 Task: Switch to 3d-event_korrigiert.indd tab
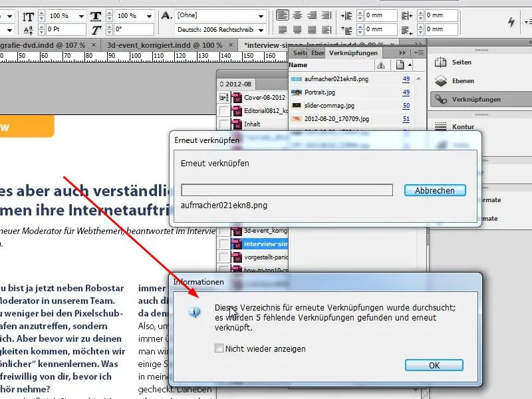164,45
